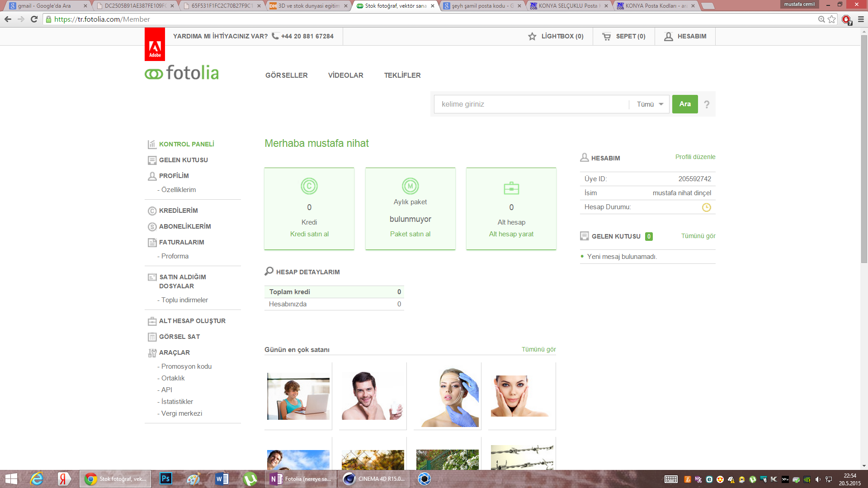Click the Adobe logo icon

[155, 45]
